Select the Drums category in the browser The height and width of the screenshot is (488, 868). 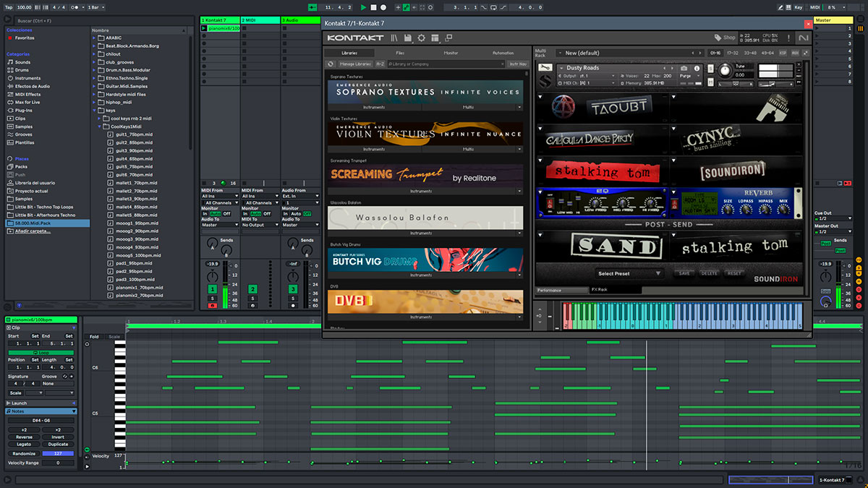[23, 70]
